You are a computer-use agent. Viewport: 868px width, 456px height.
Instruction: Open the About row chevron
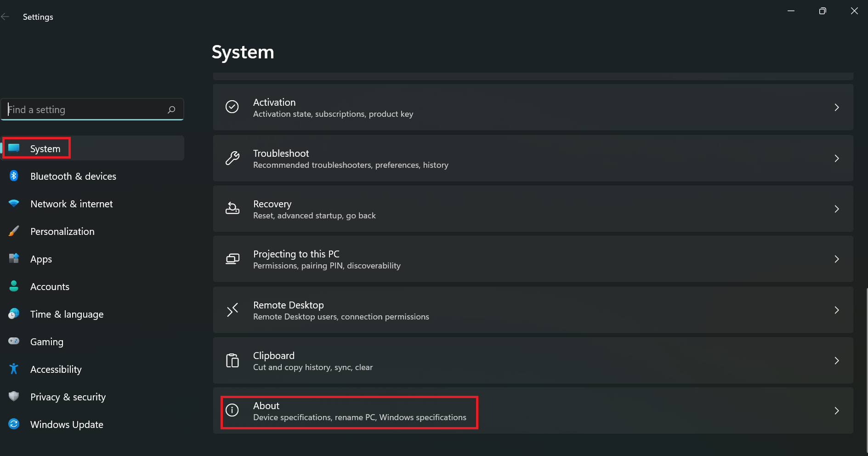(837, 410)
